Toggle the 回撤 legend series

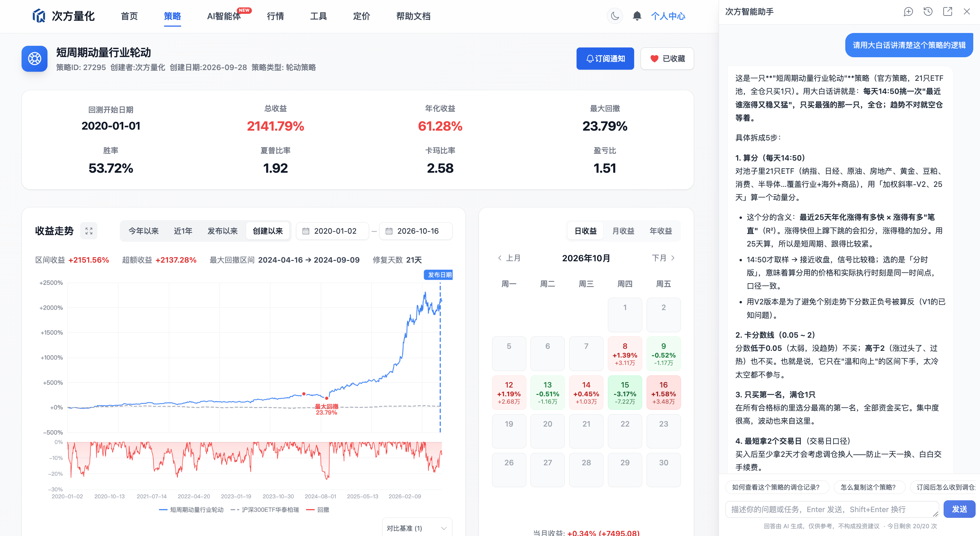pos(318,510)
